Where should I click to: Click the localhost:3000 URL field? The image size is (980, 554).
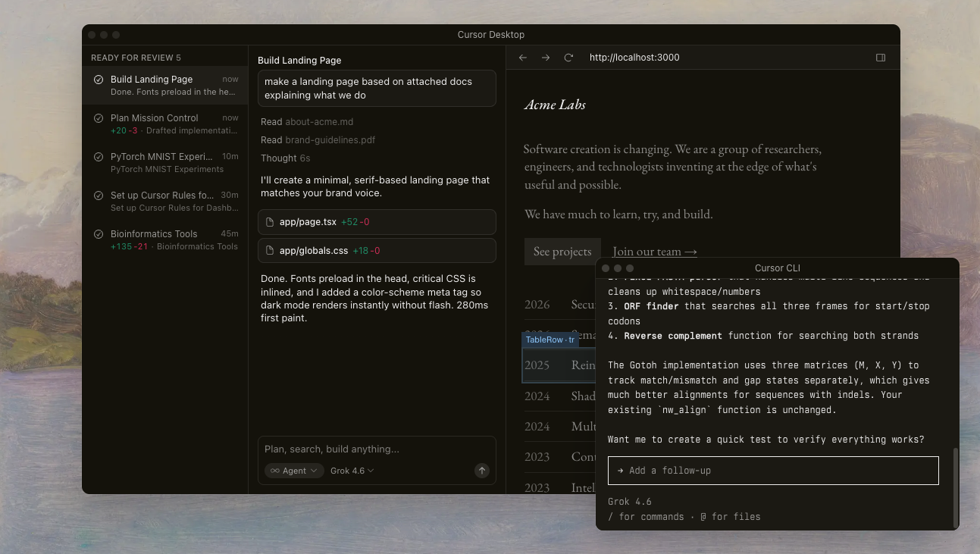(x=634, y=58)
